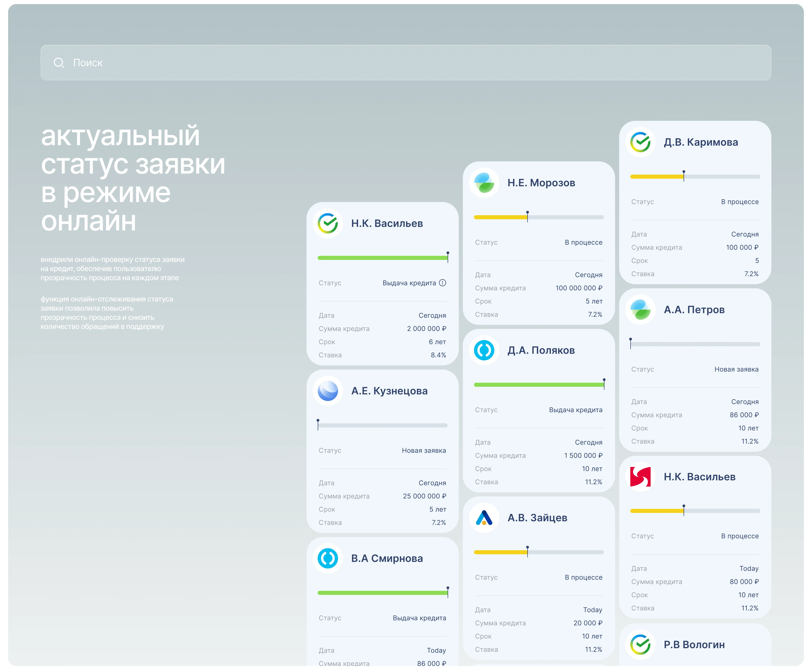812x670 pixels.
Task: Click the Sber logo on Д.В. Каримова card
Action: [640, 142]
